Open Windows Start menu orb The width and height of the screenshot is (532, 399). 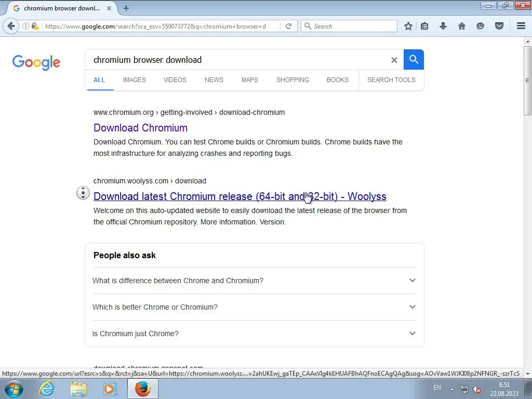14,389
